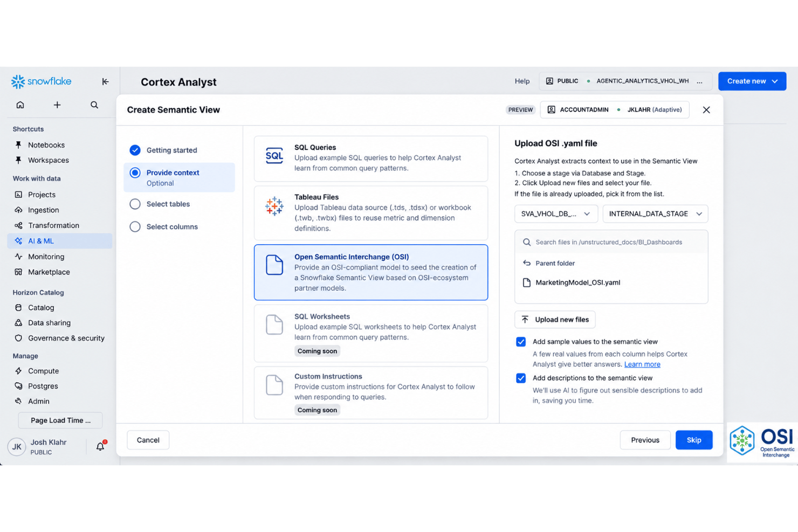Expand the Create new dropdown button
This screenshot has width=798, height=532.
click(x=752, y=81)
